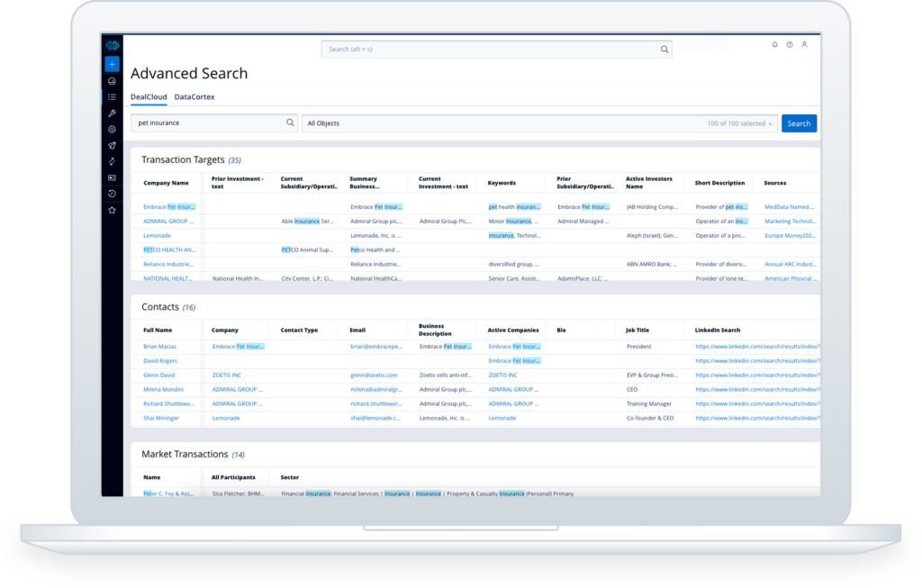The image size is (922, 588).
Task: Click the sync arrows icon in sidebar
Action: (x=112, y=161)
